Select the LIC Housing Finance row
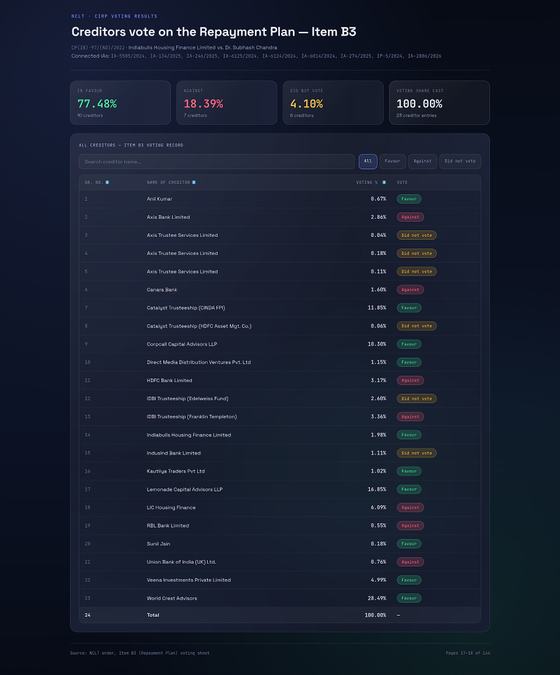This screenshot has height=675, width=560. click(x=280, y=507)
